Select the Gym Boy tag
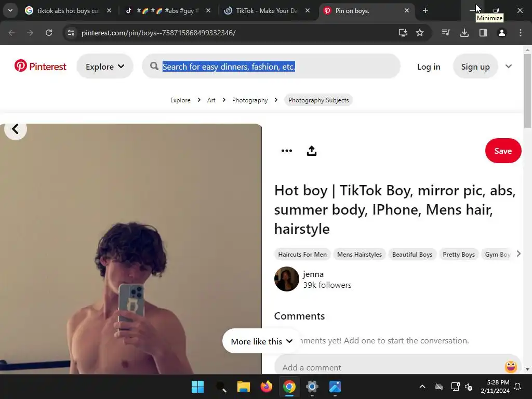532x399 pixels. point(497,255)
